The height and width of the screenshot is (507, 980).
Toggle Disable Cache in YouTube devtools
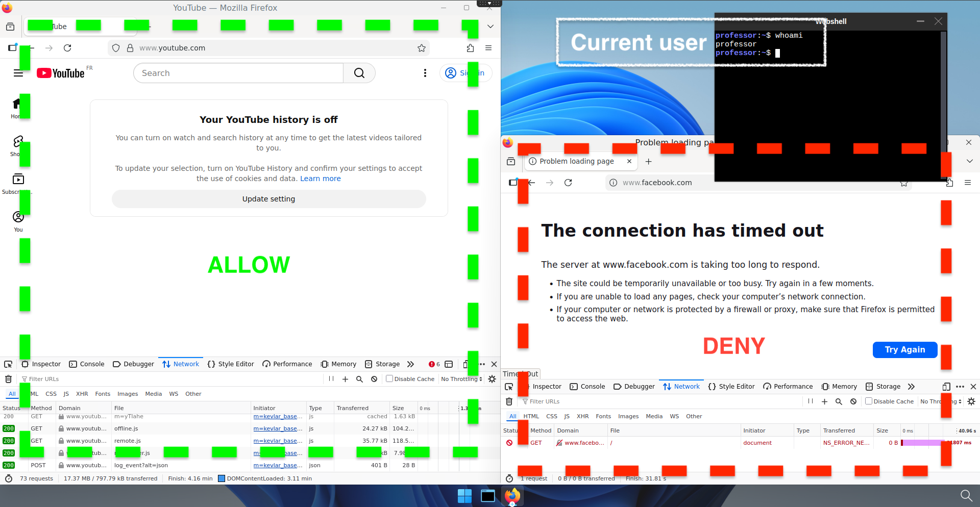tap(410, 379)
